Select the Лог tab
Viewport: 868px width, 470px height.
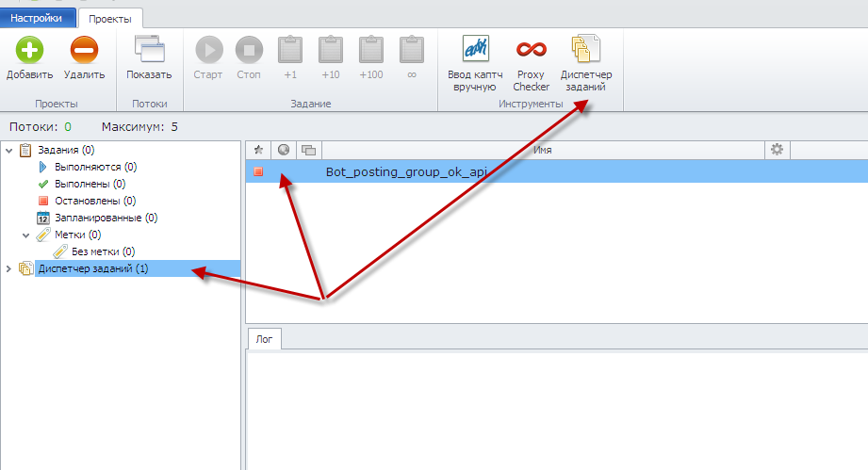point(264,339)
